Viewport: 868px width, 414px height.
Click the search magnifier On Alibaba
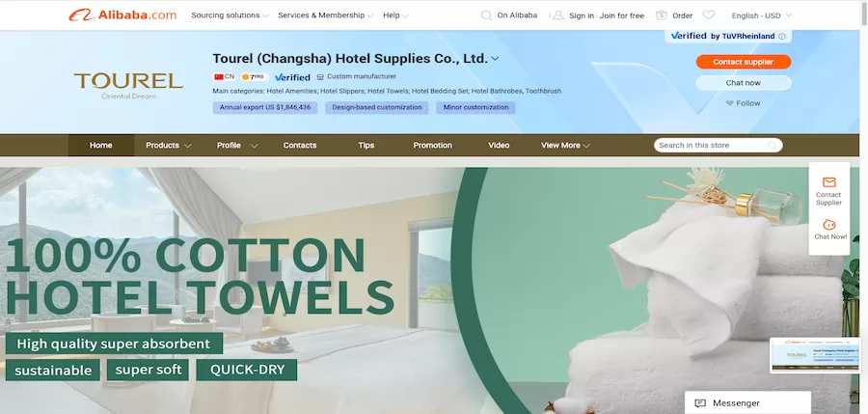click(486, 15)
